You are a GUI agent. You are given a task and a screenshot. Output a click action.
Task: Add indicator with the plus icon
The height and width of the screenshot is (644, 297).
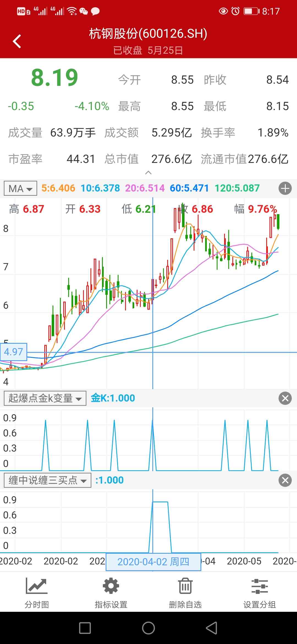point(285,189)
